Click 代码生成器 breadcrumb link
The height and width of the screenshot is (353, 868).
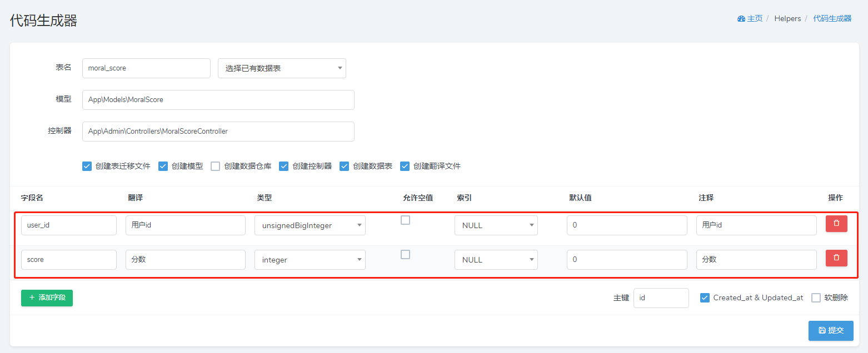832,19
